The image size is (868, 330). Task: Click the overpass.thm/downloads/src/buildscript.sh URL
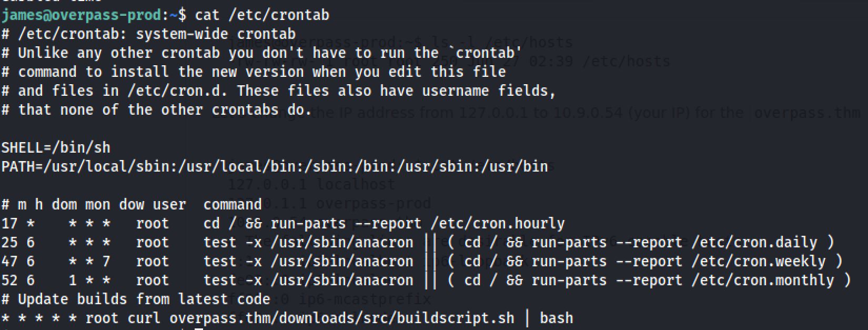tap(341, 318)
